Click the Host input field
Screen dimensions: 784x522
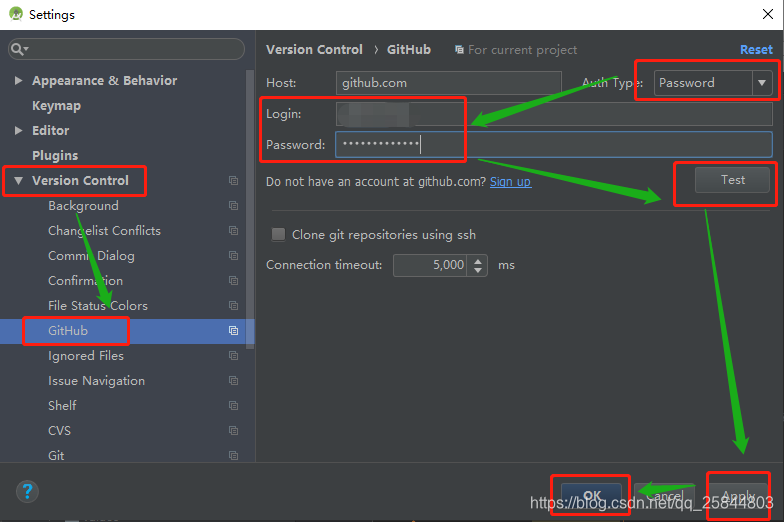448,83
